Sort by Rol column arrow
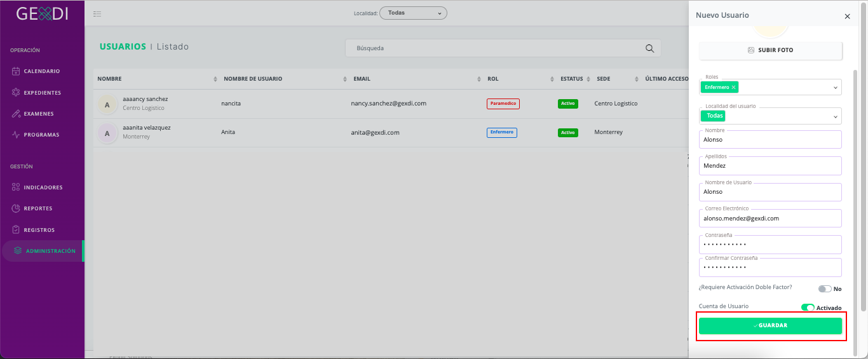Screen dimensions: 868x359 tap(552, 79)
